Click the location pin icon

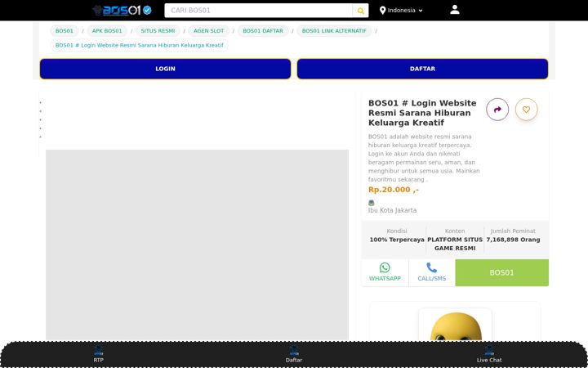(x=382, y=11)
